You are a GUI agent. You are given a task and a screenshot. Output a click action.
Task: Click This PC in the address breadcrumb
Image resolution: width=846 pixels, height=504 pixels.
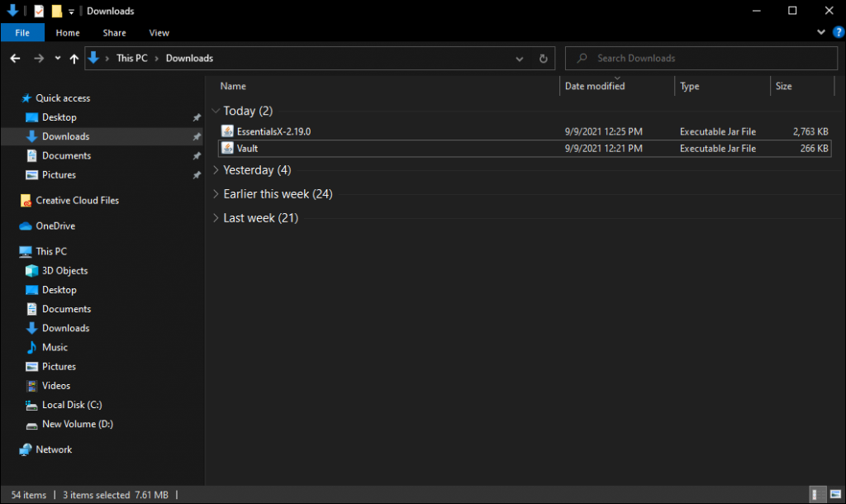click(x=131, y=59)
